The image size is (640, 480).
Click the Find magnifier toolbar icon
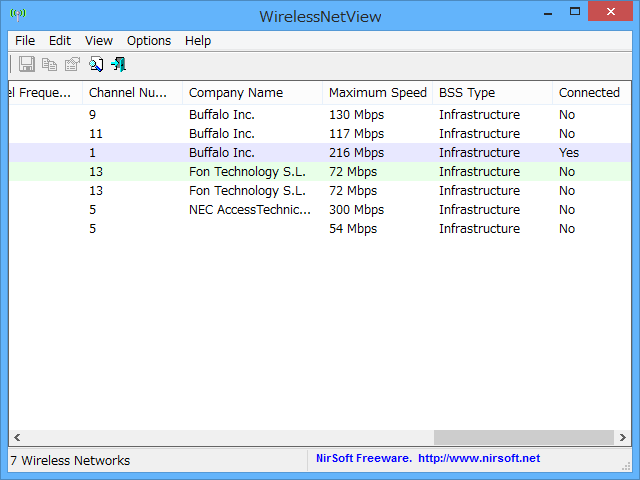point(96,65)
